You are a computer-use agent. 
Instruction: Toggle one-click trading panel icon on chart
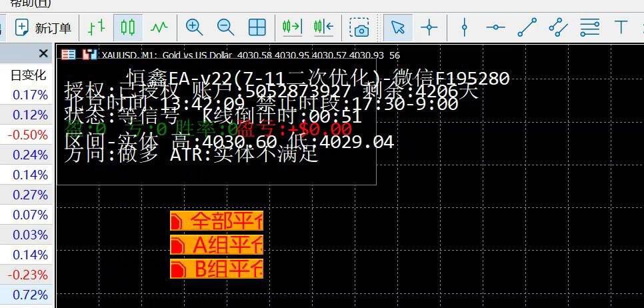pyautogui.click(x=69, y=55)
